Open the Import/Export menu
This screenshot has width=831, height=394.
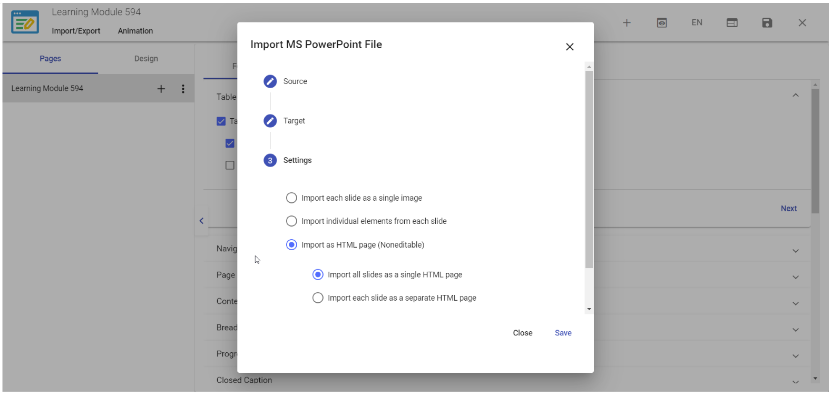[x=76, y=31]
